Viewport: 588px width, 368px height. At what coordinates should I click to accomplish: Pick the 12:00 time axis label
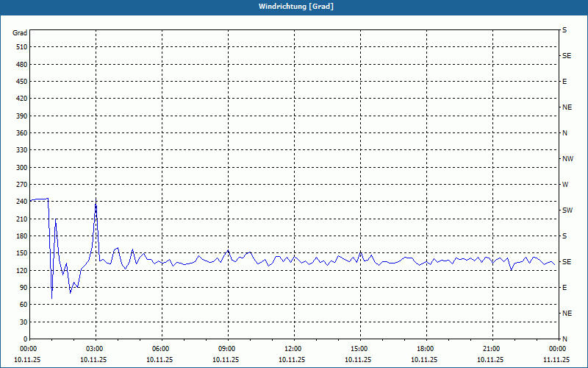pos(294,349)
